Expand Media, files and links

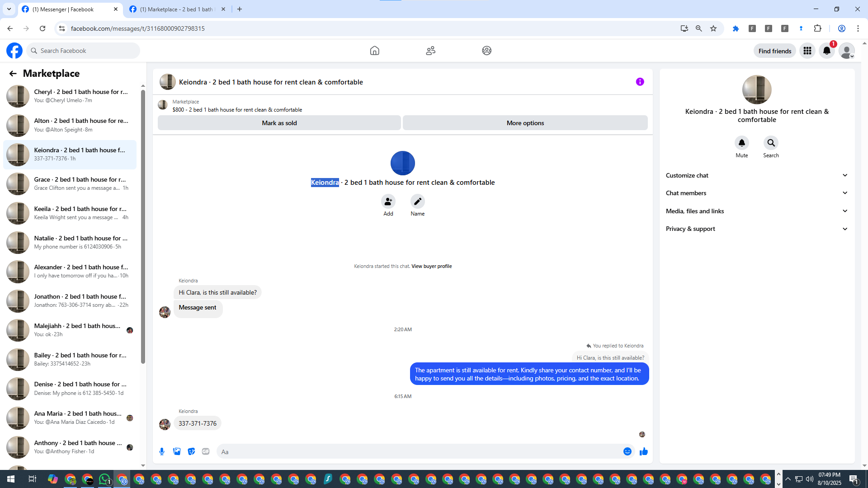coord(756,211)
